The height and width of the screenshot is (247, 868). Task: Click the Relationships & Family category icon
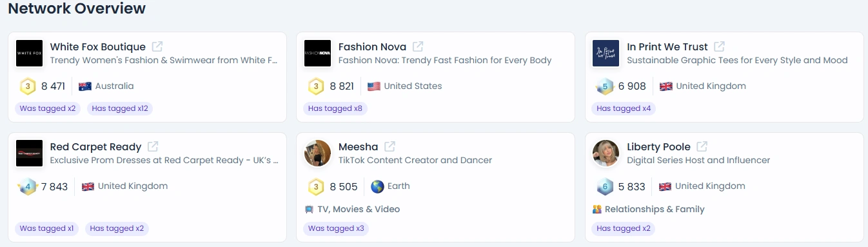[x=597, y=209]
